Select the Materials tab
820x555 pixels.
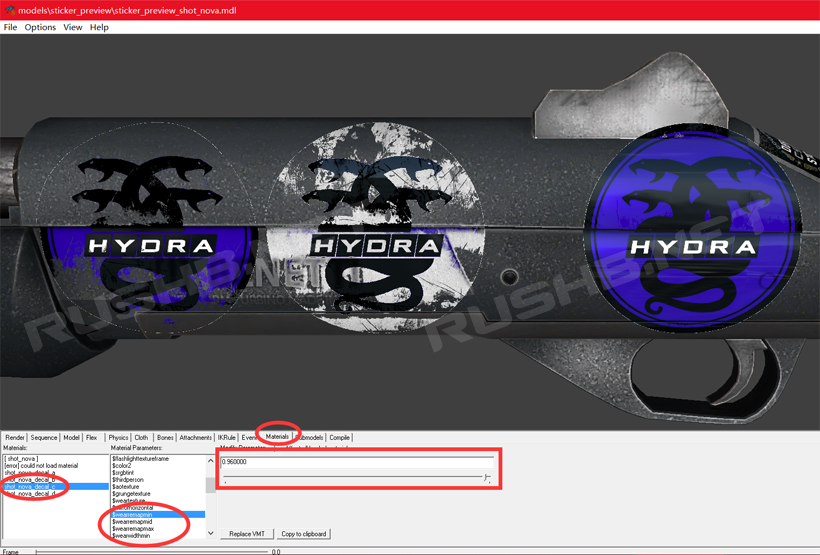click(277, 437)
